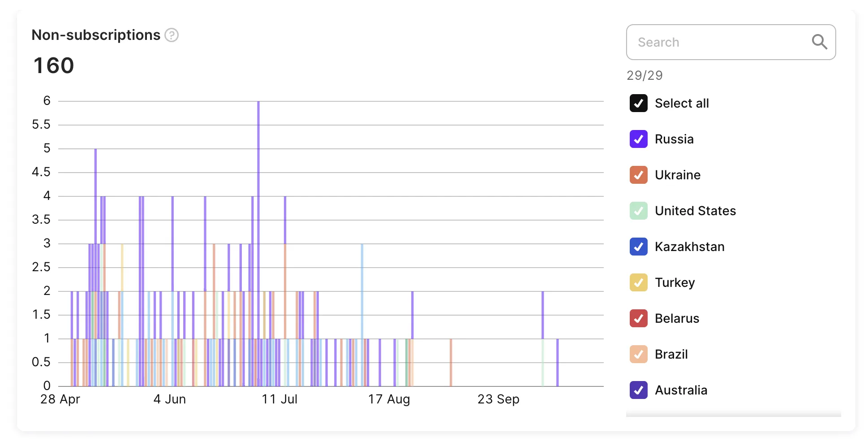Click the Russia legend label
The height and width of the screenshot is (442, 868).
click(x=674, y=139)
